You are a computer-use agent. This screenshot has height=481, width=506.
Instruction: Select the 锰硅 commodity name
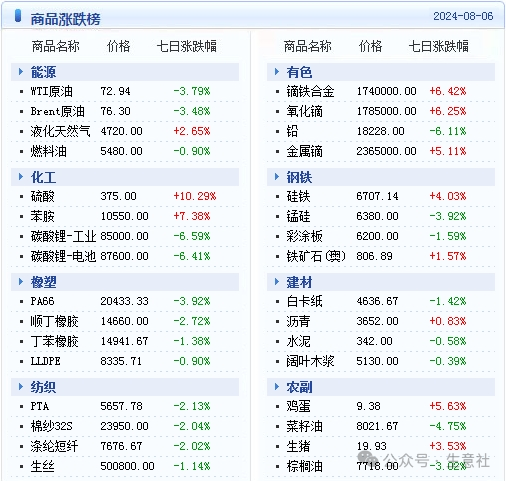pyautogui.click(x=298, y=216)
